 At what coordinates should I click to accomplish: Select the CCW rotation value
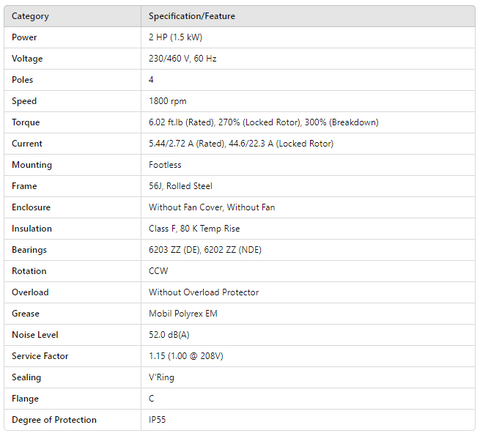click(158, 271)
